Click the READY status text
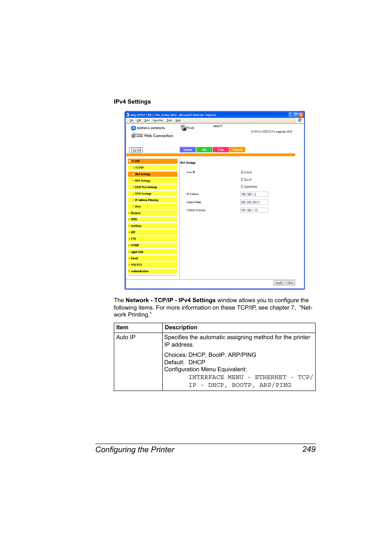The width and height of the screenshot is (392, 555). pyautogui.click(x=217, y=126)
